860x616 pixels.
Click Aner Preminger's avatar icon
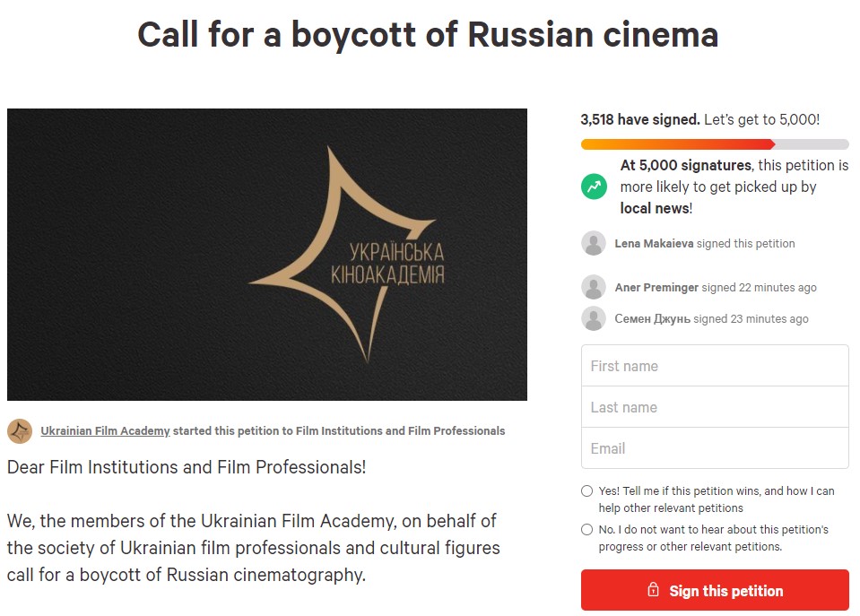[x=594, y=287]
